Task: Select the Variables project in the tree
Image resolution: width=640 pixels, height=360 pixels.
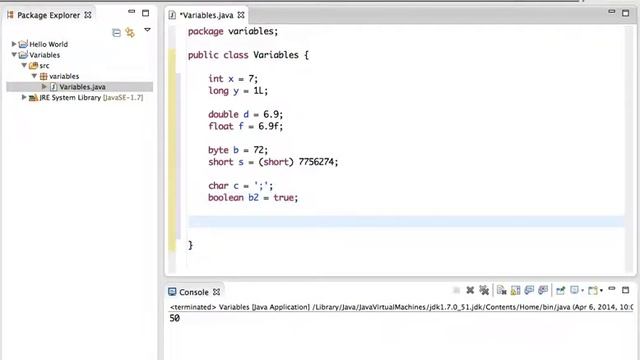Action: 44,55
